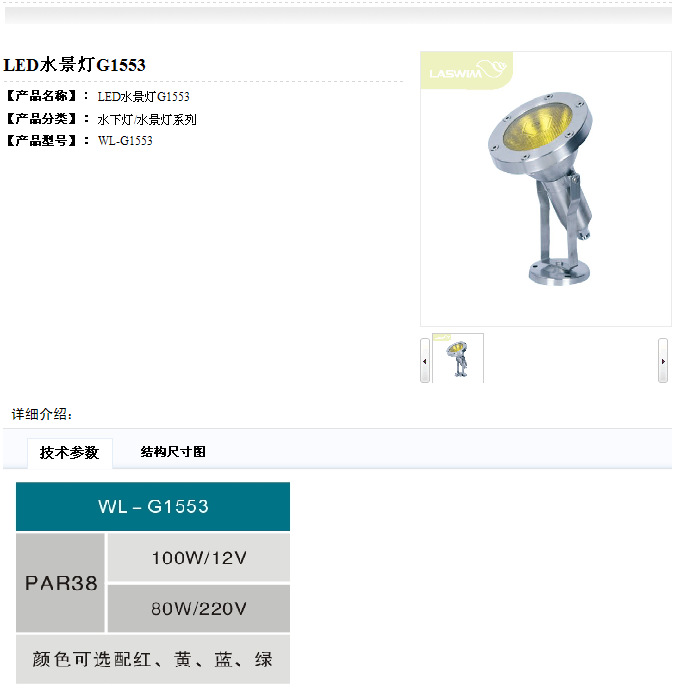Click the 产品型号 label
Image resolution: width=683 pixels, height=688 pixels.
point(42,140)
